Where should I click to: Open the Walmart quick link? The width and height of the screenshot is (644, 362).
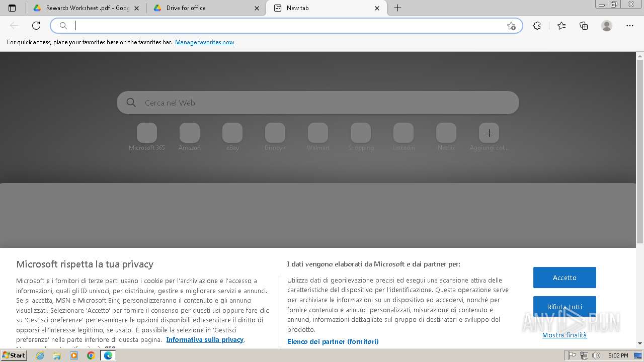318,137
